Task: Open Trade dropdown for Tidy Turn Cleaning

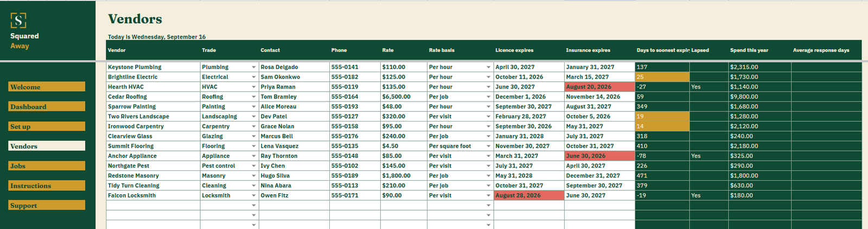Action: (x=253, y=186)
